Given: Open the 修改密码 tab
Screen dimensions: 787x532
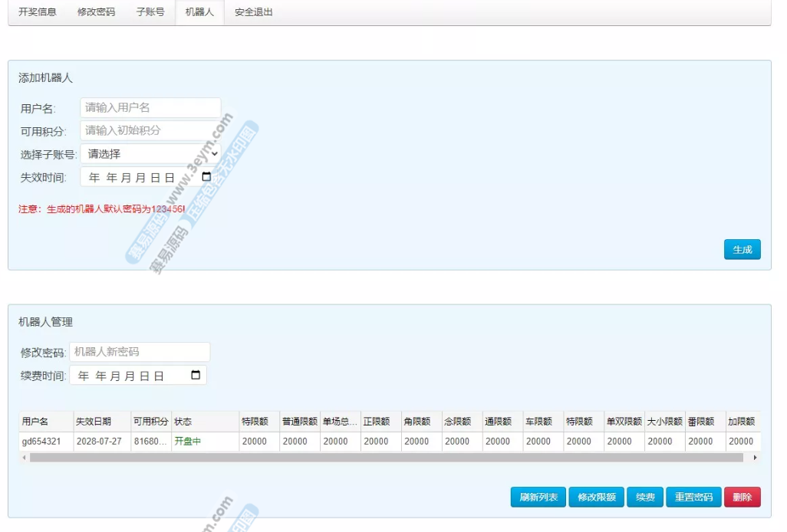Looking at the screenshot, I should click(x=96, y=12).
